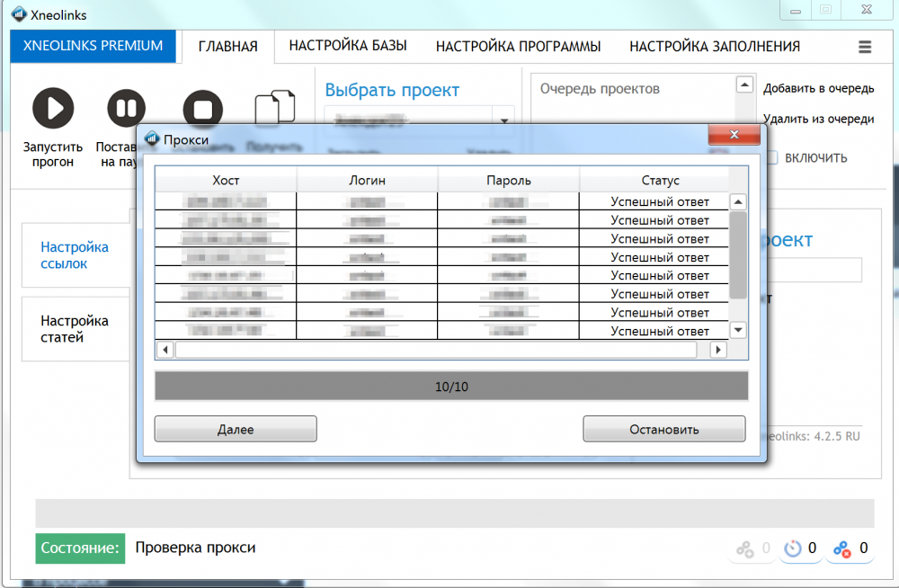Open the НАСТРОЙКА ПРОГРАММЫ tab
Screen dimensions: 899x588
tap(519, 47)
